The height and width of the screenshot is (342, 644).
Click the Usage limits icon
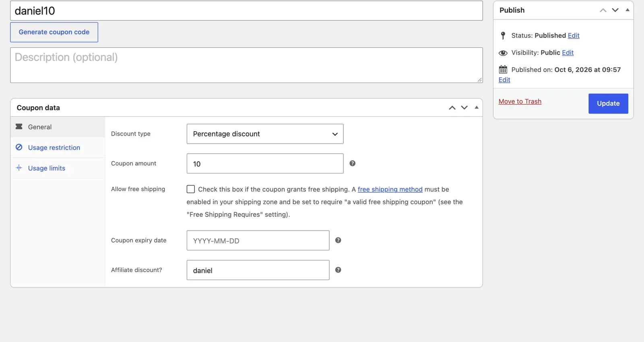coord(19,168)
